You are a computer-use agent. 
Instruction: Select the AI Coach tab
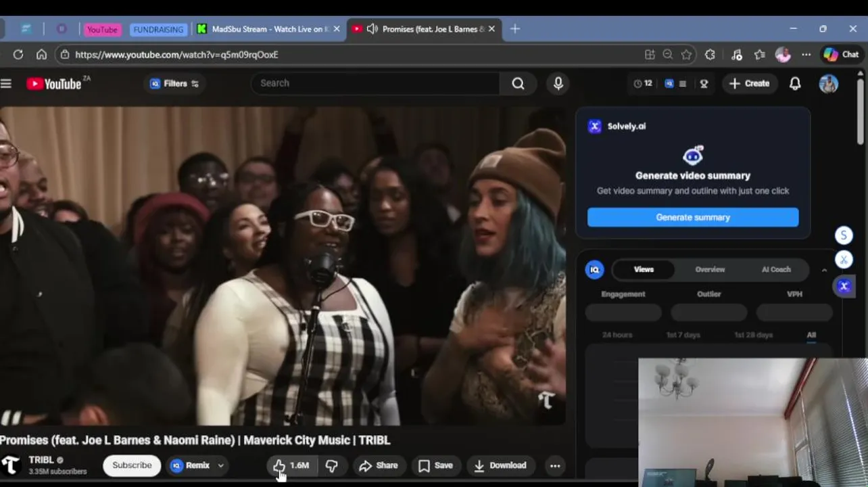(776, 269)
